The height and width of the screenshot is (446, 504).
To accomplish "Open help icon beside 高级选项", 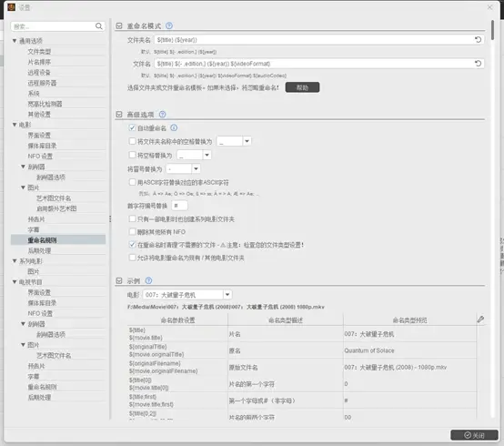I will point(162,114).
